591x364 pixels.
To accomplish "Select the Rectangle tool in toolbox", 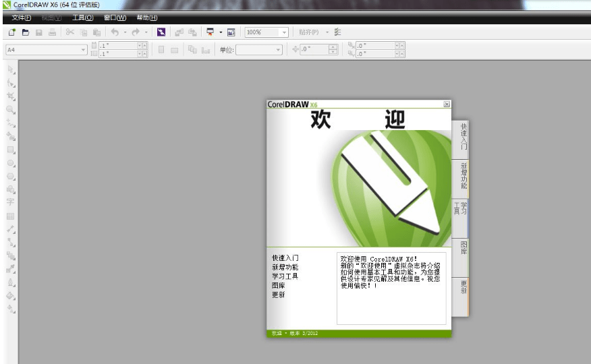I will click(x=11, y=150).
